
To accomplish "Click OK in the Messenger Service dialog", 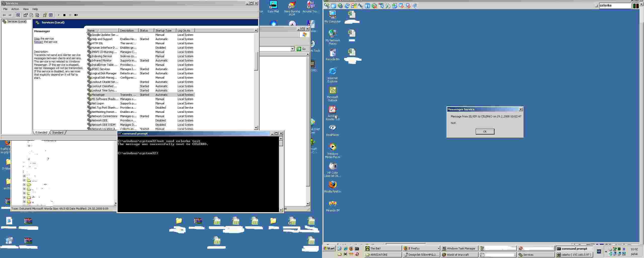I will tap(485, 132).
